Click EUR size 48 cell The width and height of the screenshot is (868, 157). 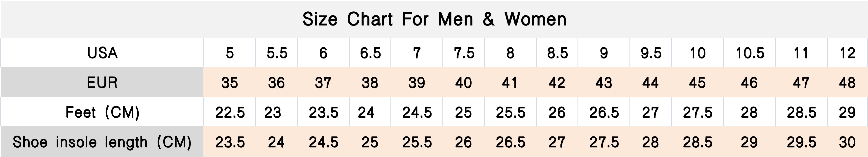click(847, 82)
